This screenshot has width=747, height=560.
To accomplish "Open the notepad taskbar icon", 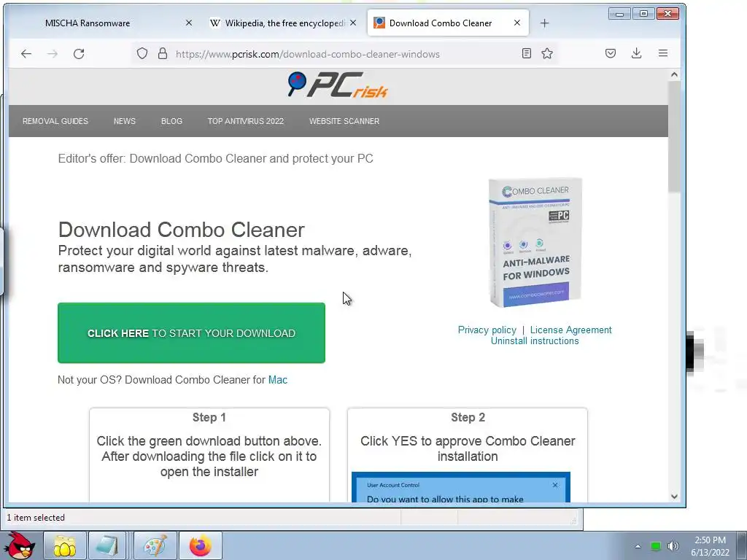I will (x=107, y=545).
